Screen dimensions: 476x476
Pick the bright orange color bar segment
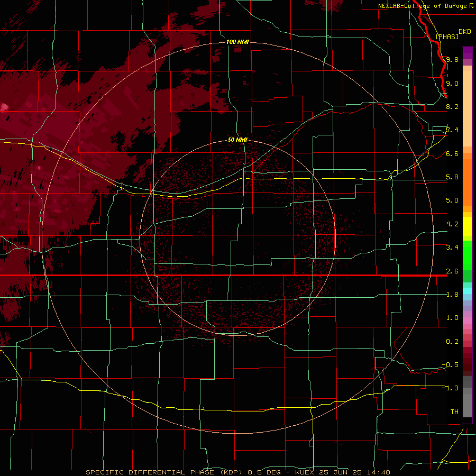tap(467, 182)
